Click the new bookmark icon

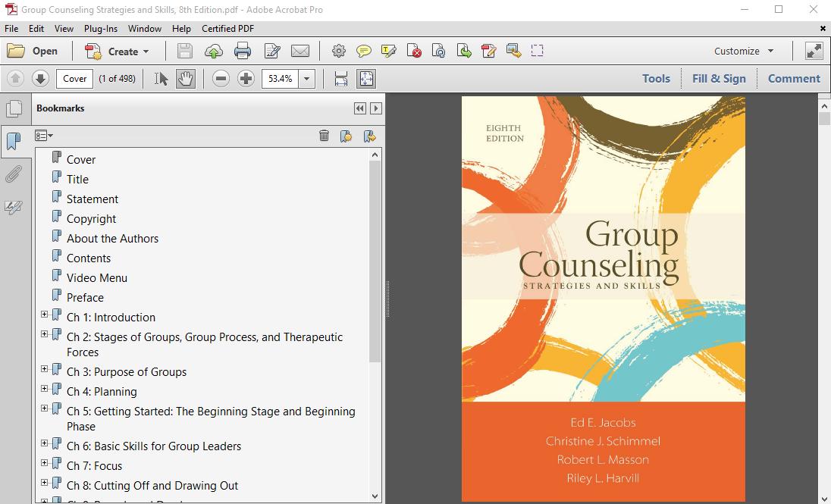point(346,136)
